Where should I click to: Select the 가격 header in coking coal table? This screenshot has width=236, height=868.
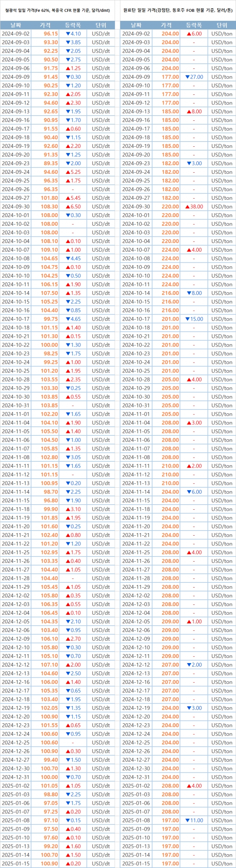coord(166,25)
